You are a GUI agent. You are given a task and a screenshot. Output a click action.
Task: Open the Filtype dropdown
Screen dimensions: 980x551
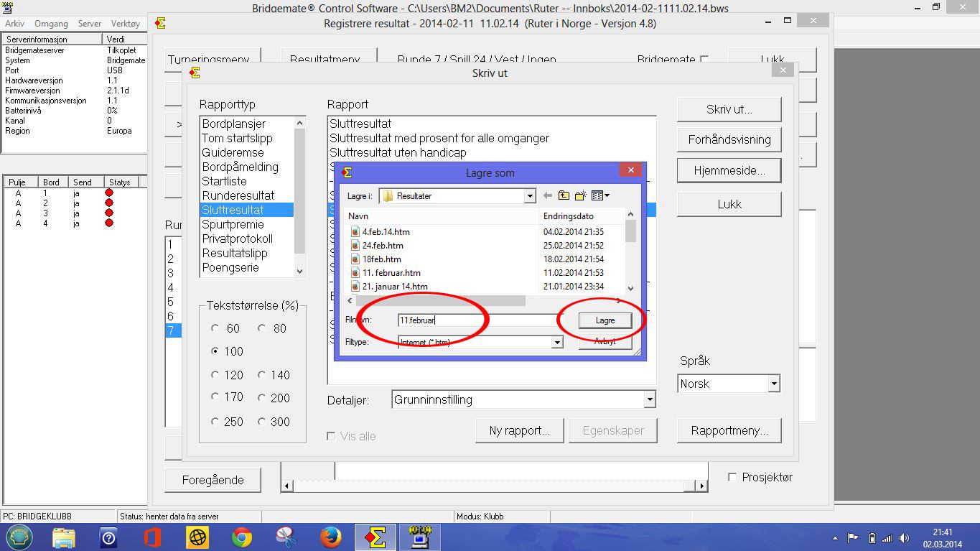point(556,343)
